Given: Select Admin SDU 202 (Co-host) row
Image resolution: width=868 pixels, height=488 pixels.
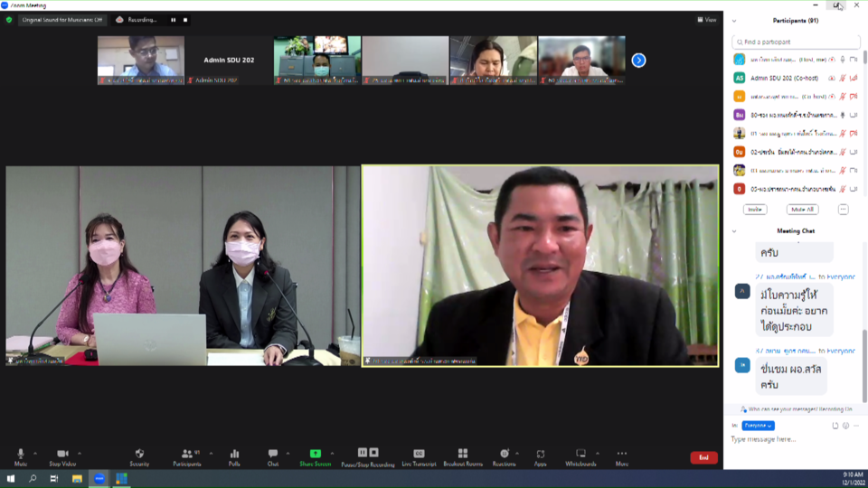Looking at the screenshot, I should pyautogui.click(x=796, y=78).
